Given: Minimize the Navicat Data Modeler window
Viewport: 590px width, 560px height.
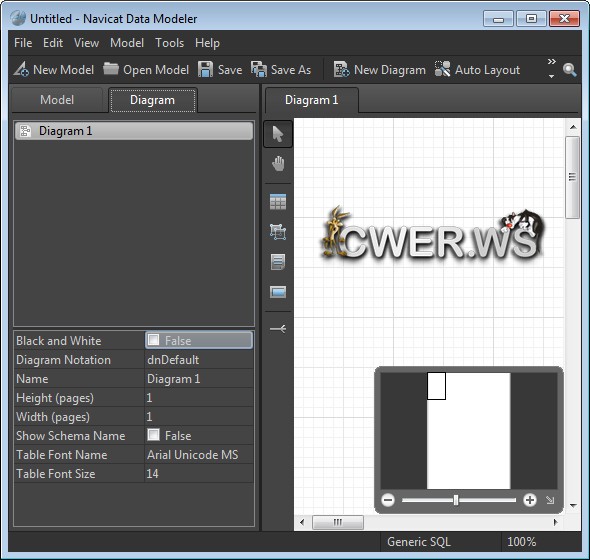Looking at the screenshot, I should tap(498, 19).
